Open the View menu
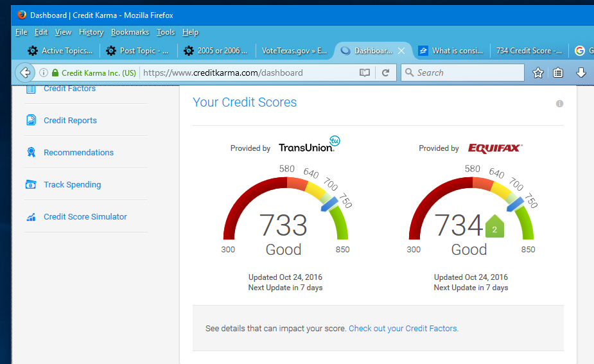The height and width of the screenshot is (364, 594). (x=63, y=32)
